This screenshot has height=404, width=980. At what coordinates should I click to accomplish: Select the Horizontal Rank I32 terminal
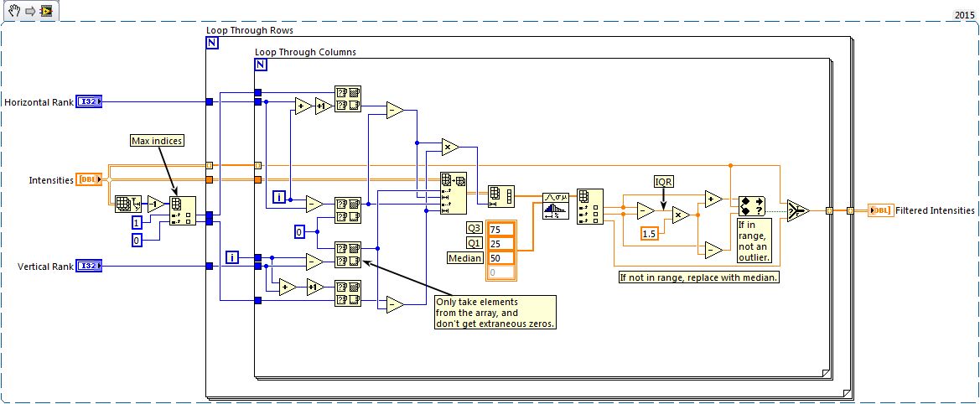(x=89, y=101)
